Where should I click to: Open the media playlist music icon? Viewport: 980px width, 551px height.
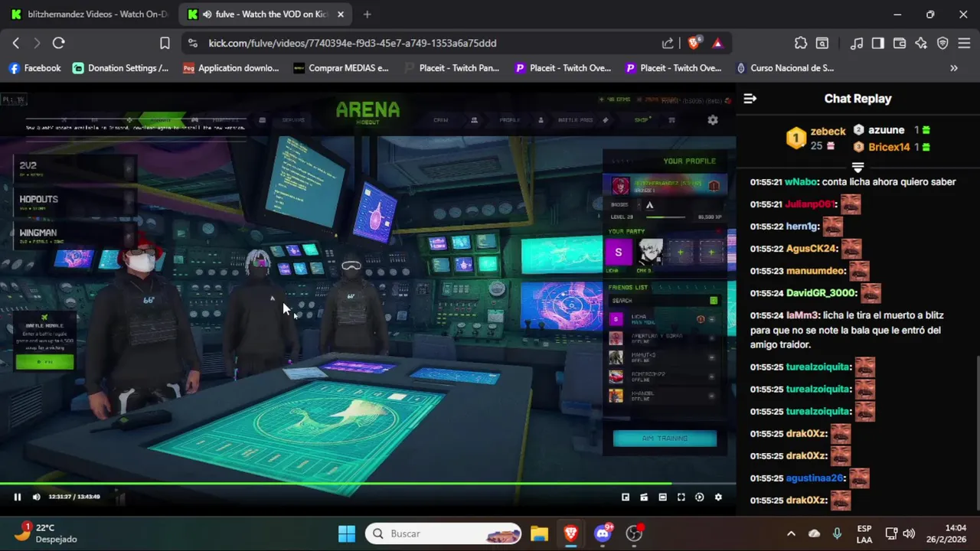(857, 43)
